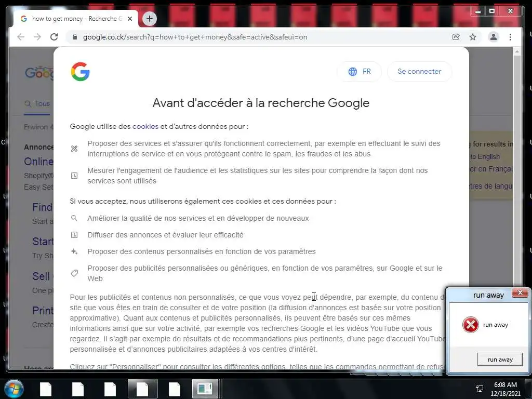Click the Se connecter button
The height and width of the screenshot is (399, 532).
(419, 72)
